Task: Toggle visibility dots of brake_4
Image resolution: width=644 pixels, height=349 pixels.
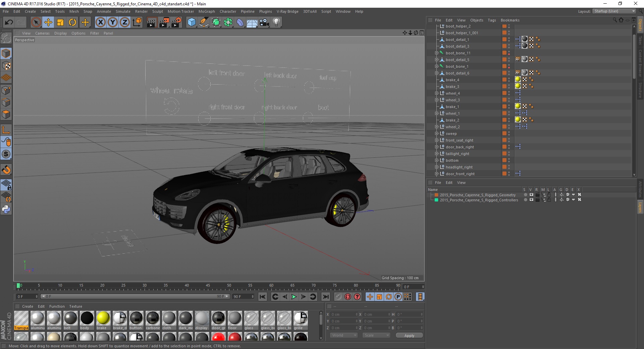Action: [509, 80]
